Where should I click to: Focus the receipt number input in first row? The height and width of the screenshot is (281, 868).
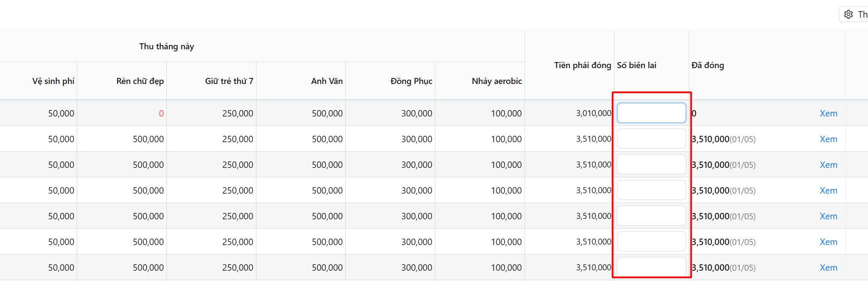click(x=651, y=113)
